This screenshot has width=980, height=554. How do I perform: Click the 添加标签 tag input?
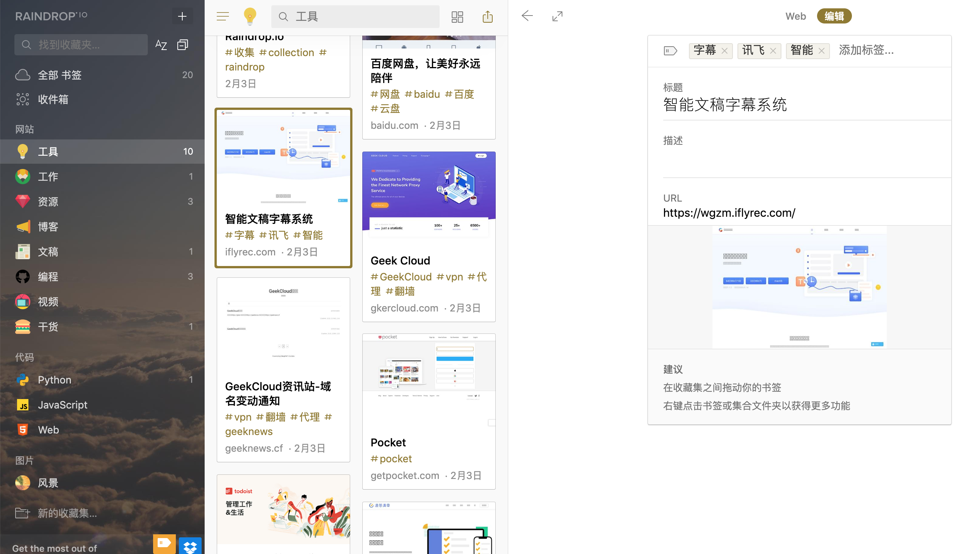point(866,51)
